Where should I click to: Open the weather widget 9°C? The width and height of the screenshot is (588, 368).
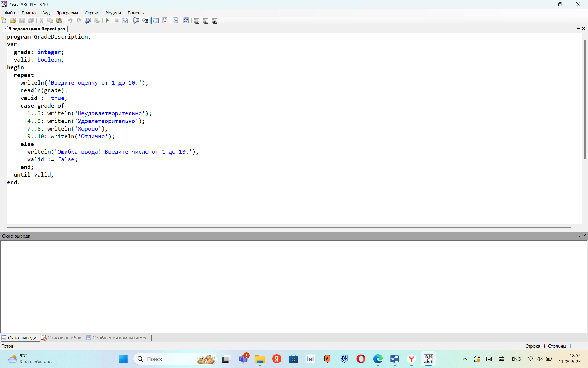pyautogui.click(x=30, y=359)
